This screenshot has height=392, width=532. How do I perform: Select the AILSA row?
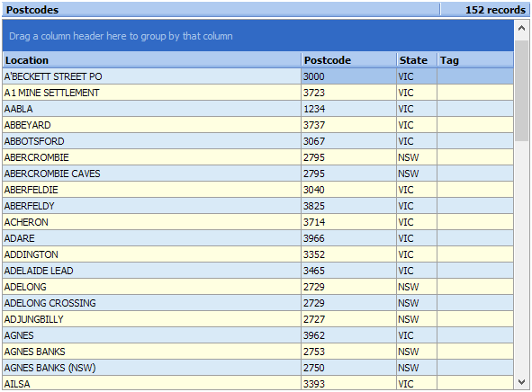[x=258, y=383]
